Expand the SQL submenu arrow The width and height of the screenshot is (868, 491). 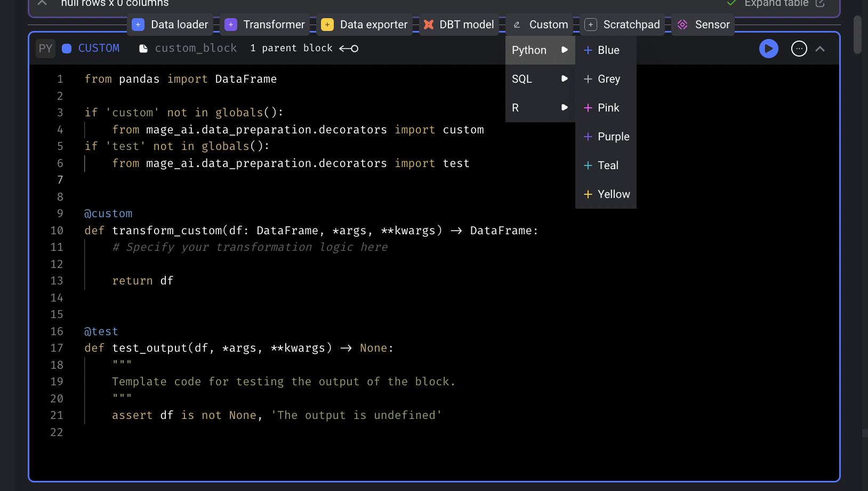tap(565, 78)
